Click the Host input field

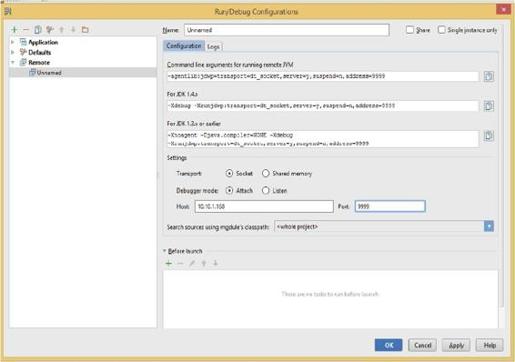point(264,206)
